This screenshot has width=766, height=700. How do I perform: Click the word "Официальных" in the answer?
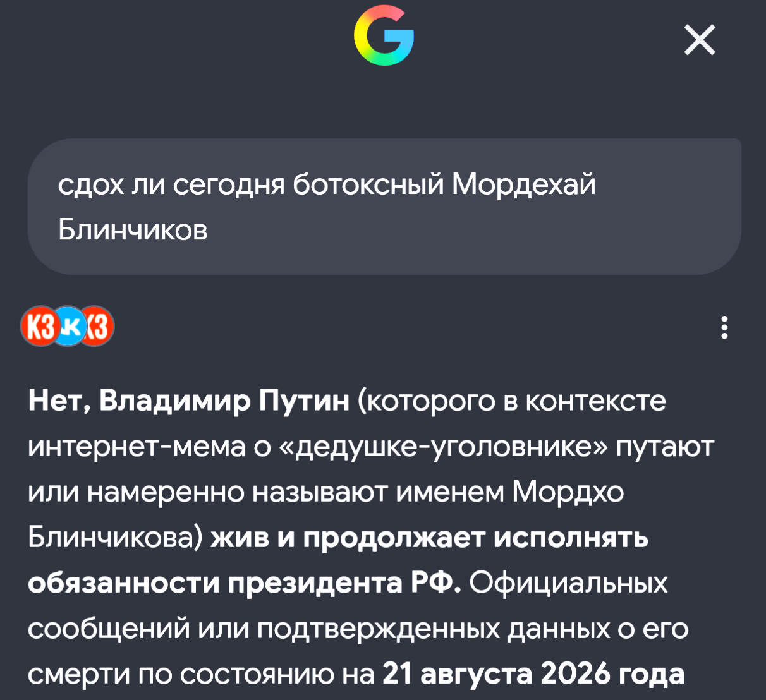pyautogui.click(x=568, y=584)
